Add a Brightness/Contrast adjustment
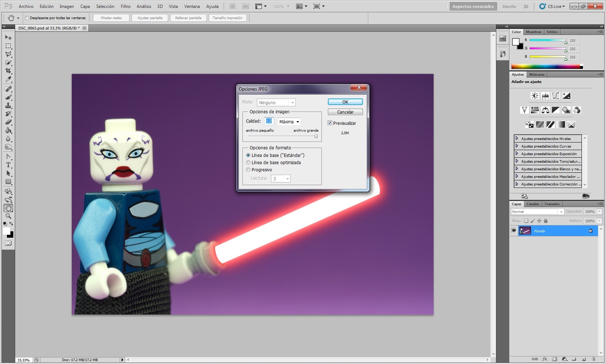 535,96
